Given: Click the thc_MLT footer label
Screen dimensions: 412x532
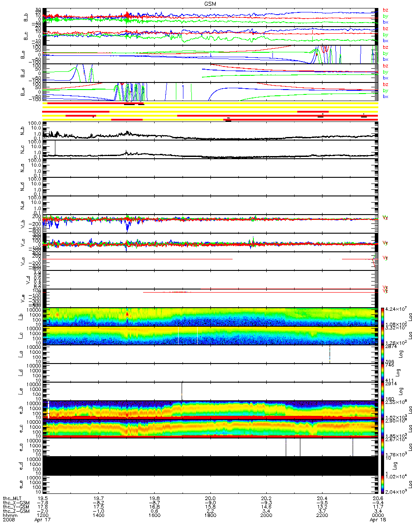Looking at the screenshot, I should [13, 498].
